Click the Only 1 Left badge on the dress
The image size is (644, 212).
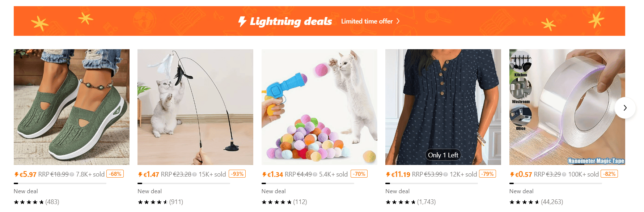pos(443,155)
